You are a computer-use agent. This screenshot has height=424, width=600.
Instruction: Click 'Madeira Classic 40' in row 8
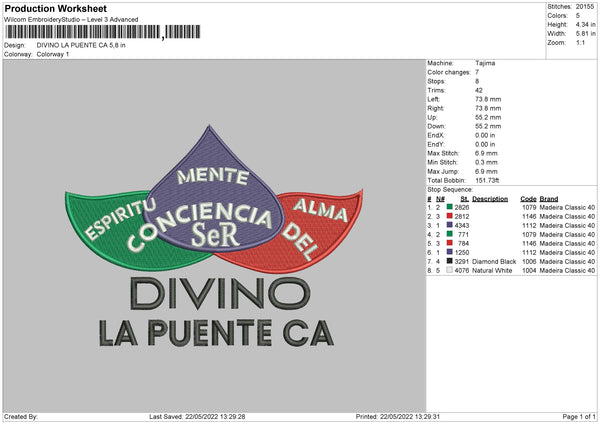pyautogui.click(x=567, y=271)
